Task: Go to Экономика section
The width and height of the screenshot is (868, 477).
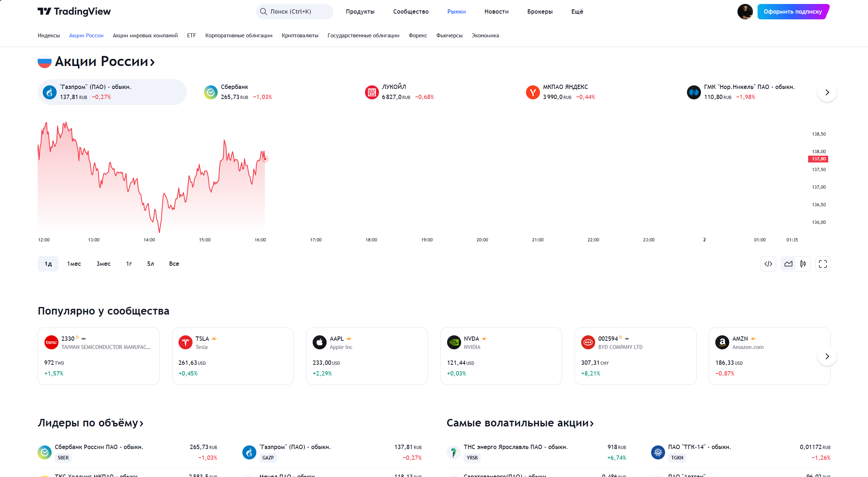Action: 485,36
